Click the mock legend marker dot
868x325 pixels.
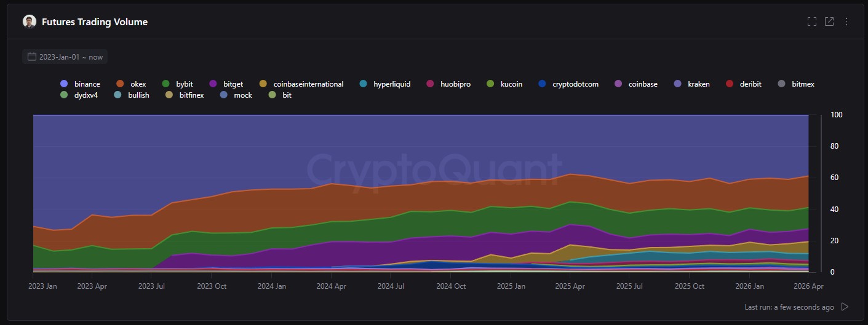tap(224, 95)
